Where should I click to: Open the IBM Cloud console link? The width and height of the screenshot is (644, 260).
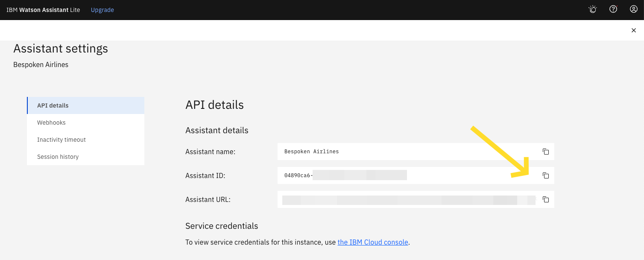372,242
